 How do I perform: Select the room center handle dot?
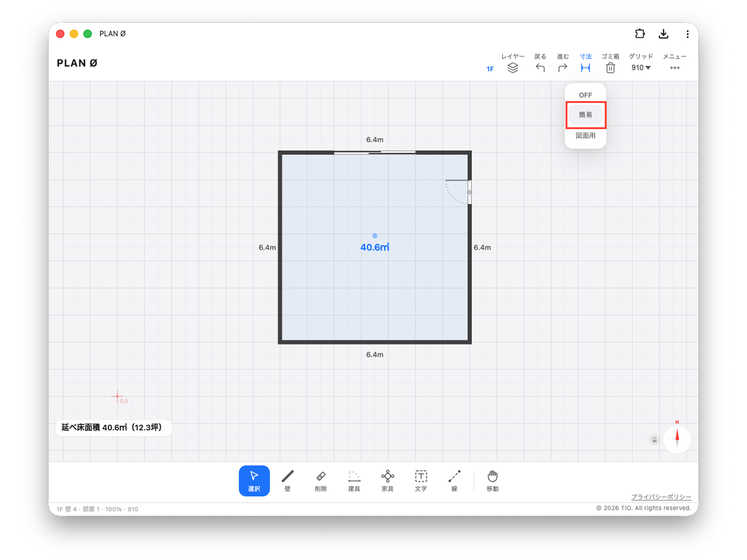[374, 236]
